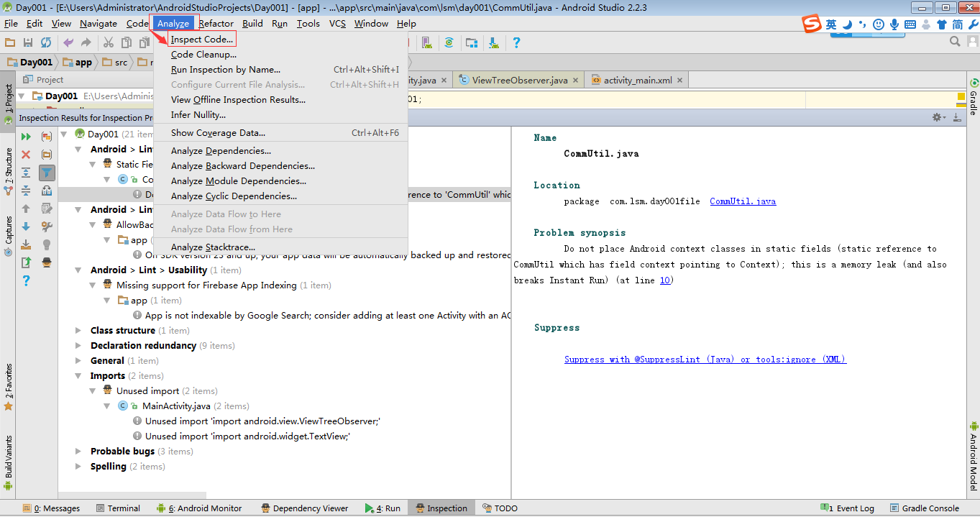
Task: Click the Project Structure toolbar icon
Action: pos(471,43)
